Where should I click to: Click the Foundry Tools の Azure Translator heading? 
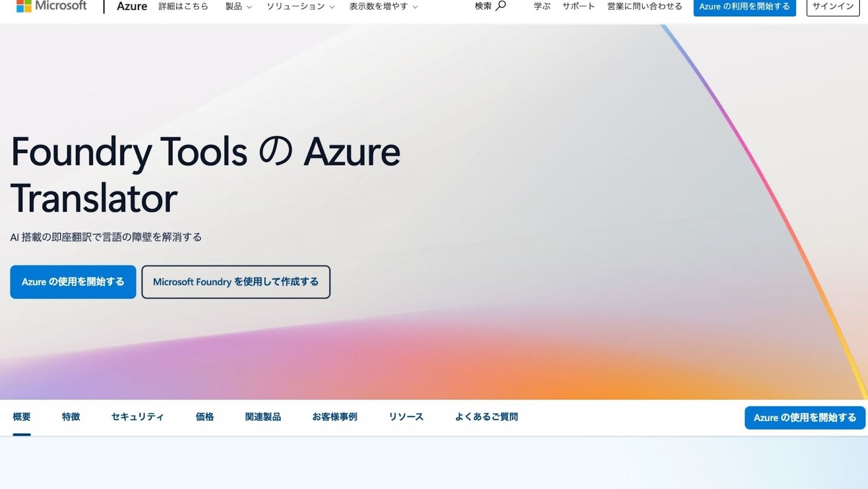pos(206,175)
